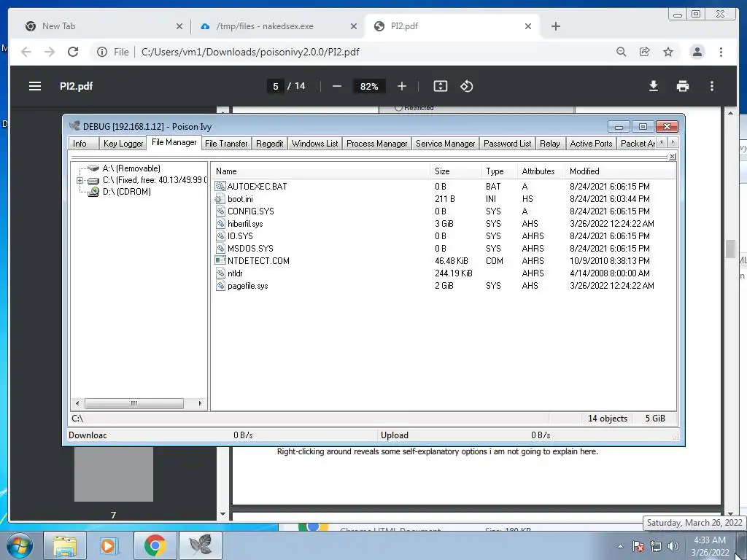The height and width of the screenshot is (560, 747).
Task: Click the browser zoom magnifier icon
Action: click(x=622, y=52)
